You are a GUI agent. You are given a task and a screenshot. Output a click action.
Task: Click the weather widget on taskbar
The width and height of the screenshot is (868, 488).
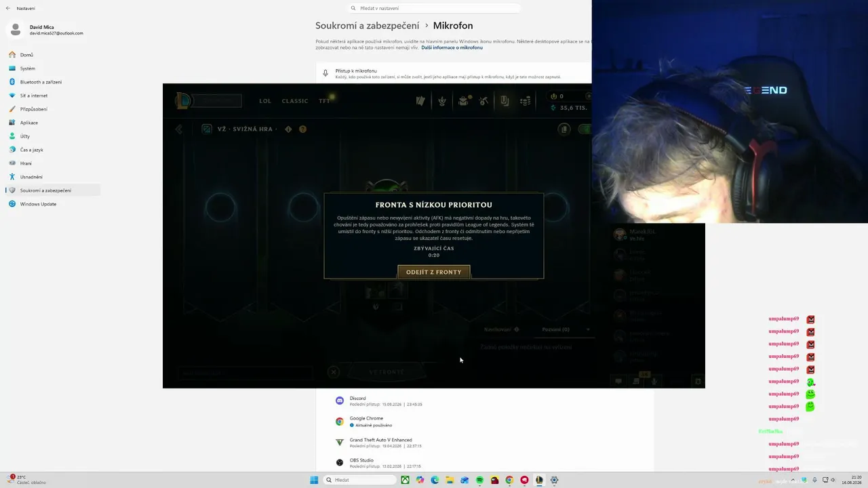tap(27, 480)
